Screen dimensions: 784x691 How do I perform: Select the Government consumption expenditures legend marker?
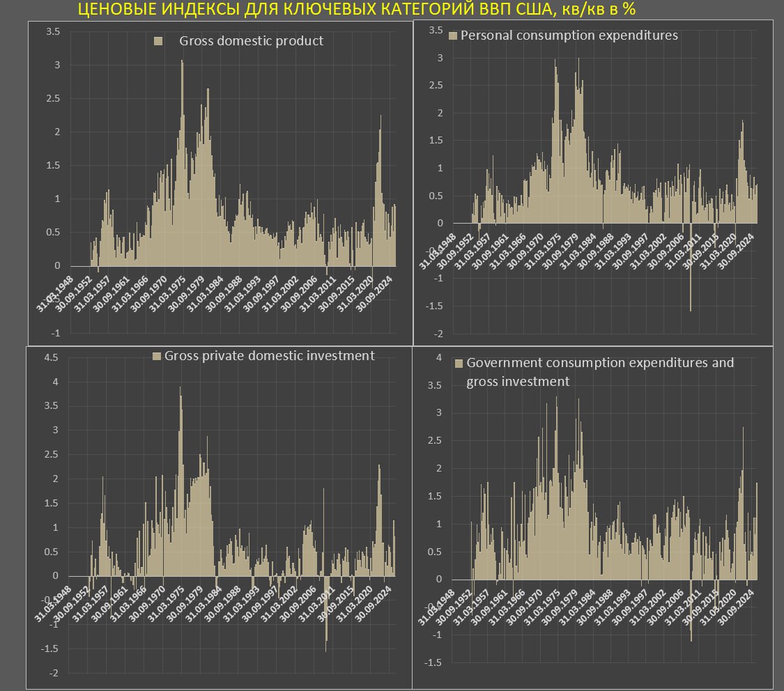[x=459, y=364]
